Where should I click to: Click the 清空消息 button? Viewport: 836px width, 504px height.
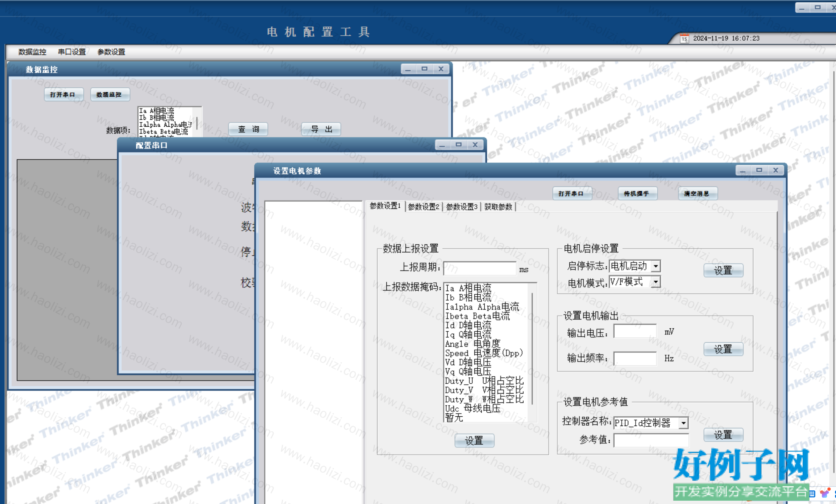[x=698, y=193]
